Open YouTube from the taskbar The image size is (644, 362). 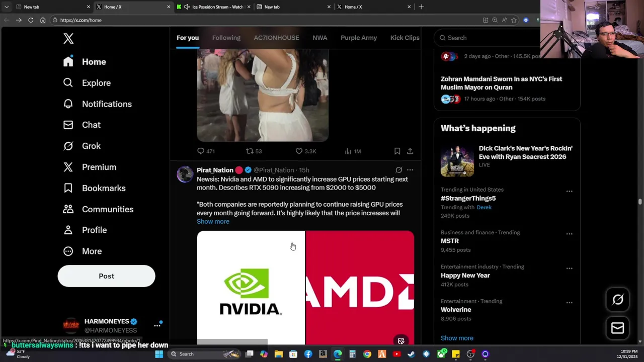[396, 354]
